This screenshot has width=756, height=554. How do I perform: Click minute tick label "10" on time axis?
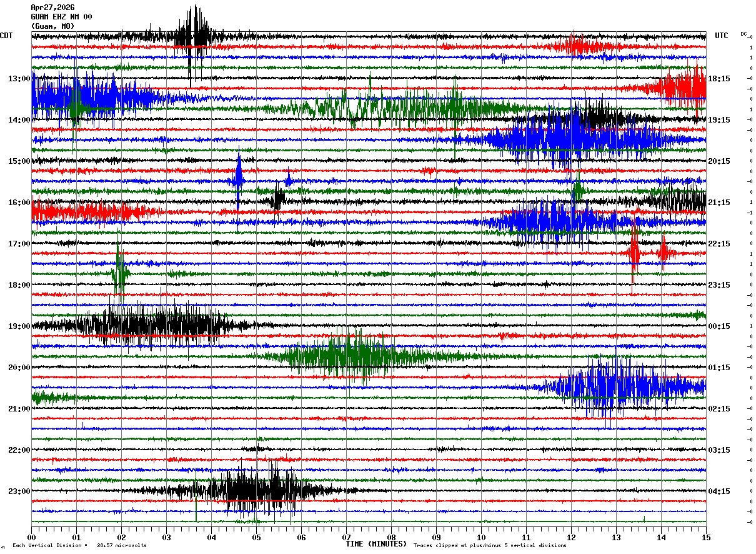tap(481, 537)
